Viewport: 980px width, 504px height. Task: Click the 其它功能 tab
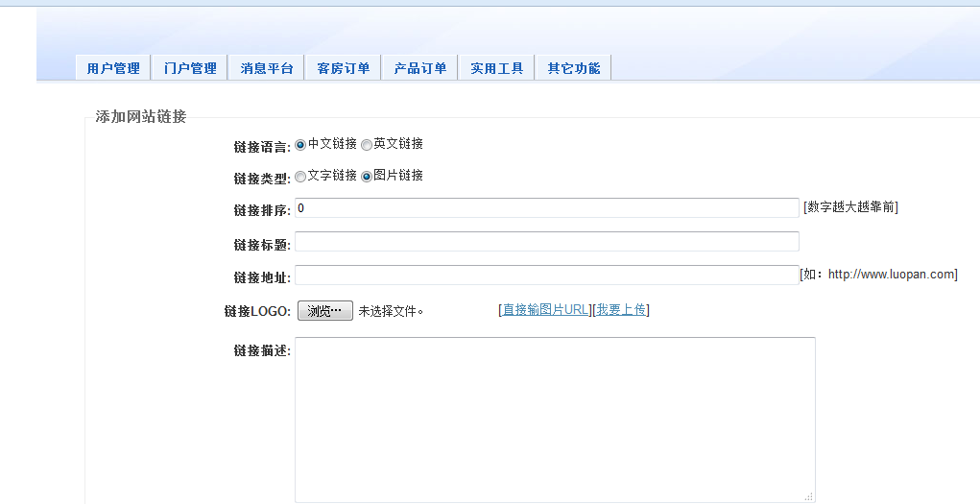point(574,68)
